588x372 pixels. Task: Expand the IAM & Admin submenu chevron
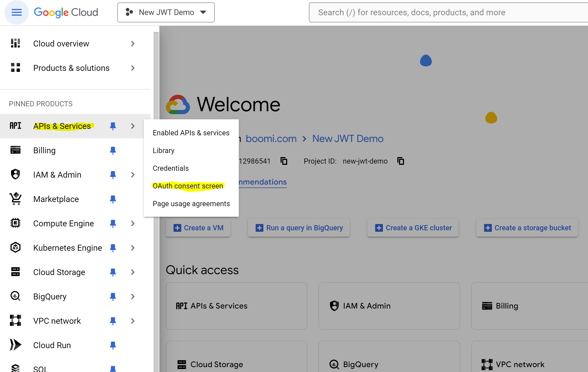tap(133, 174)
